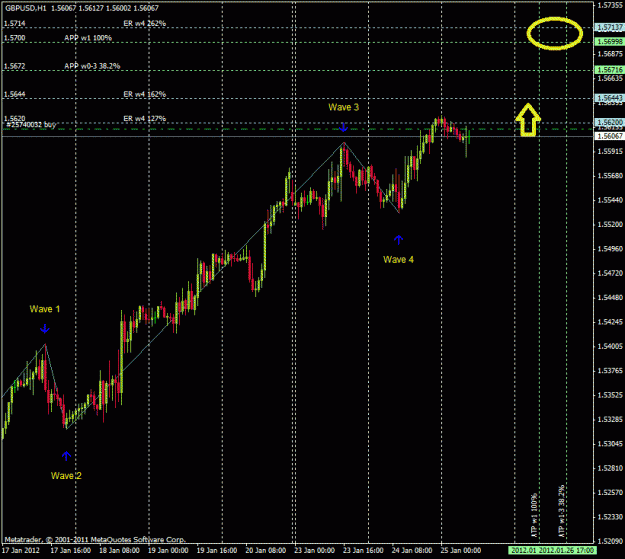Image resolution: width=625 pixels, height=559 pixels.
Task: Click '17 Jan 2012' on the time axis
Action: point(21,550)
